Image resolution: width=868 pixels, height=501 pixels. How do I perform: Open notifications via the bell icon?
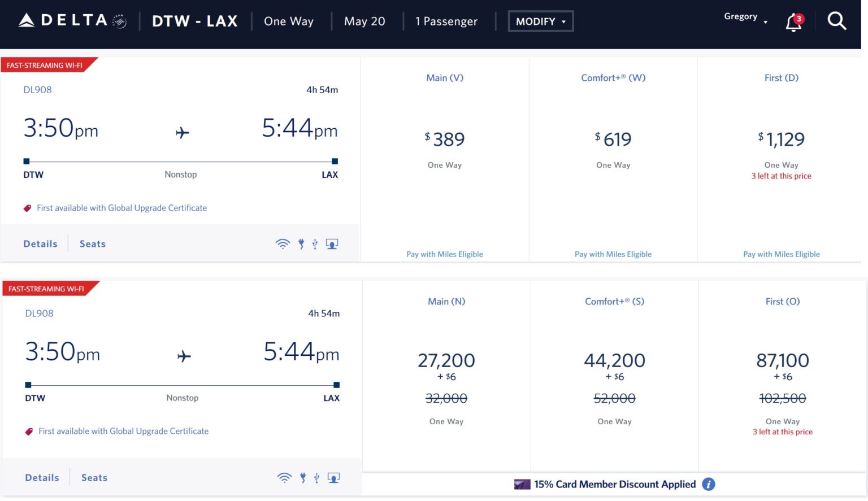tap(793, 23)
